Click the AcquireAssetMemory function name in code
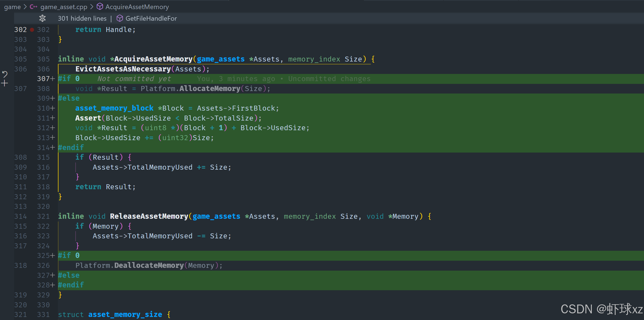The height and width of the screenshot is (320, 644). (153, 59)
